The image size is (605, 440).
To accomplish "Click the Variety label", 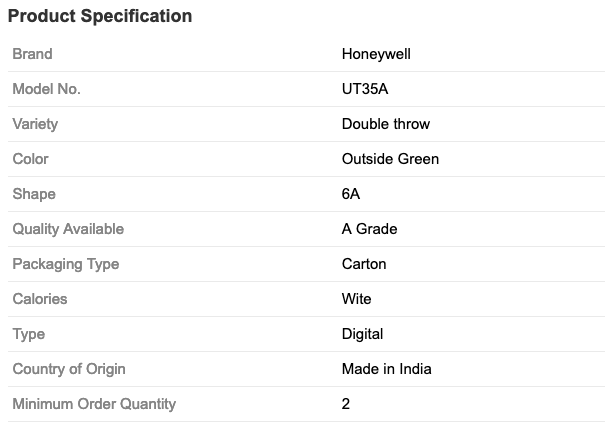I will [x=35, y=124].
